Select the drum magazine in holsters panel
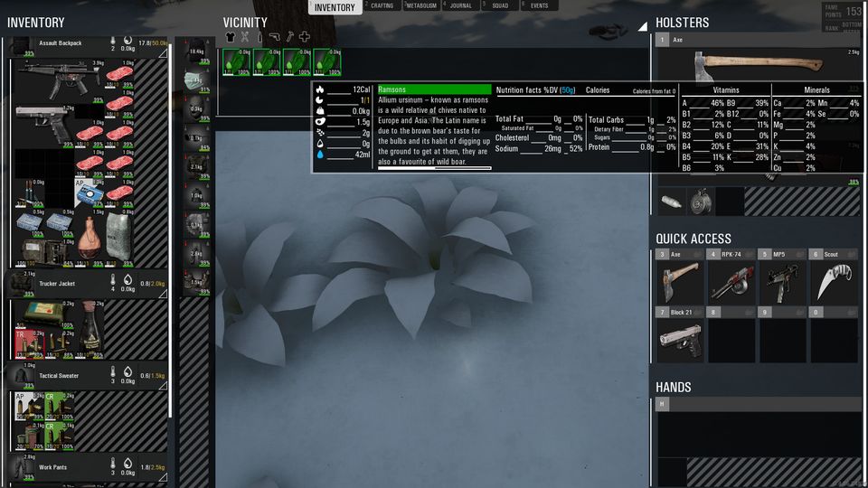 [700, 202]
